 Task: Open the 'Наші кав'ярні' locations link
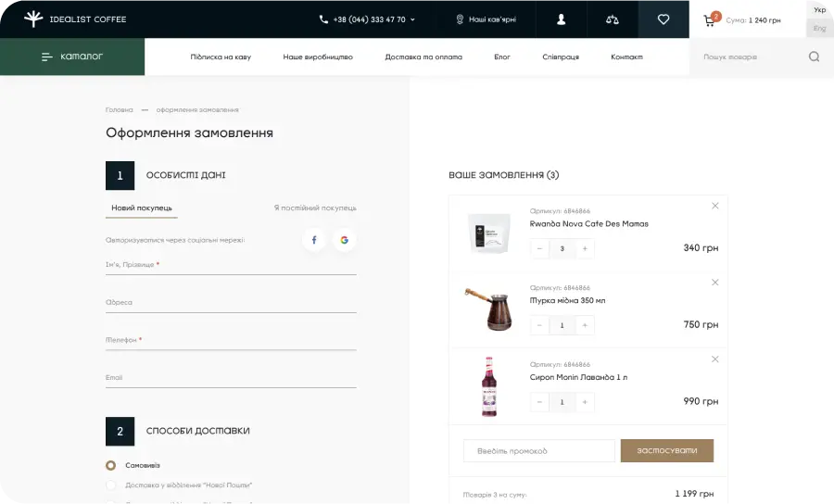coord(486,19)
